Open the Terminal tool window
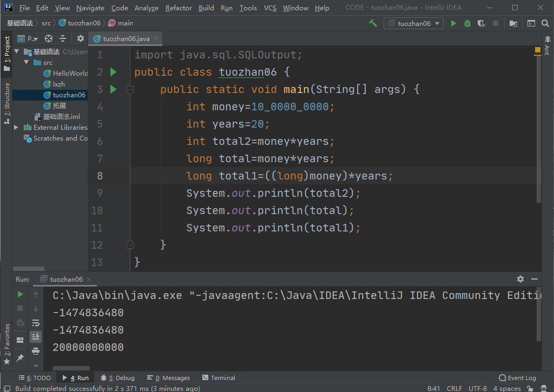This screenshot has height=392, width=554. tap(219, 378)
